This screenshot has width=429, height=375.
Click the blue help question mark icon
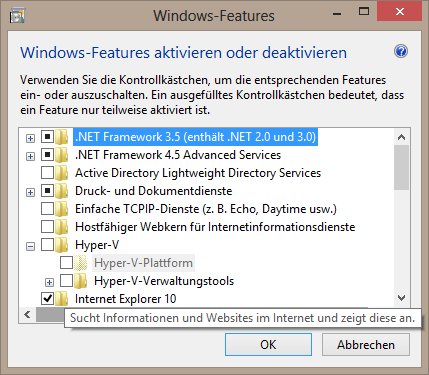tap(401, 51)
